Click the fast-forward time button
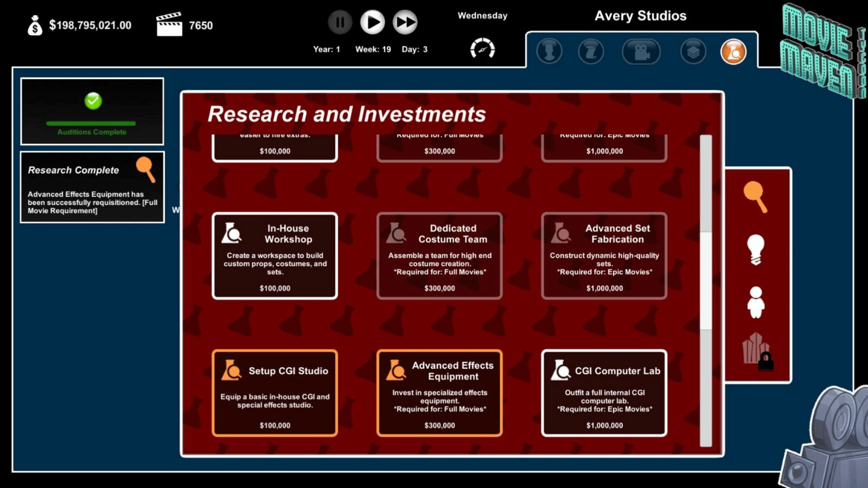Viewport: 868px width, 488px height. coord(405,22)
